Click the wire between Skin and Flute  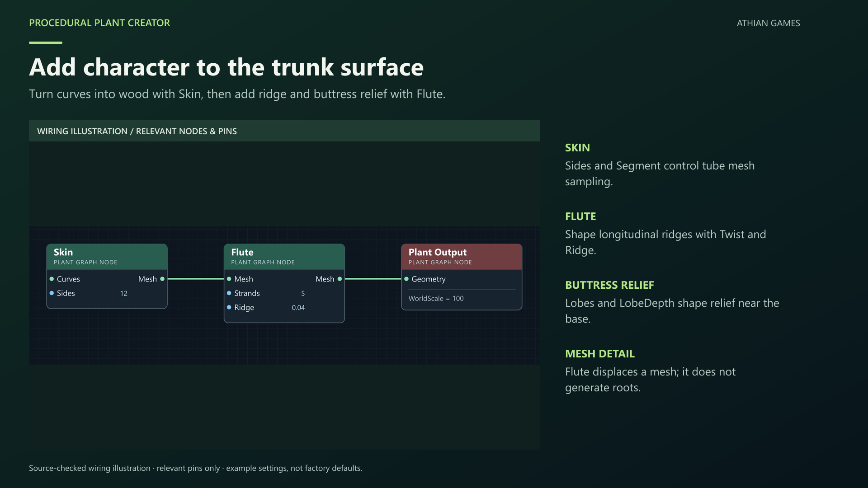coord(196,279)
